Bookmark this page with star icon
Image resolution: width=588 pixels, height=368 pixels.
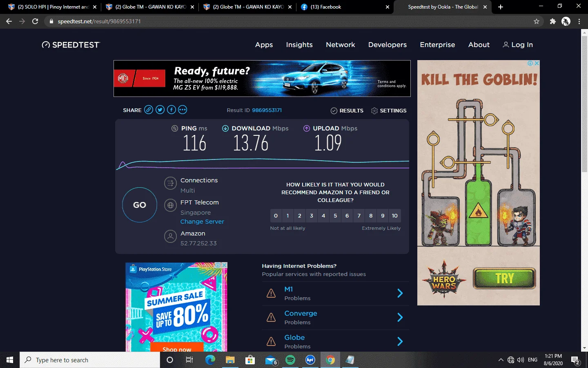[537, 21]
